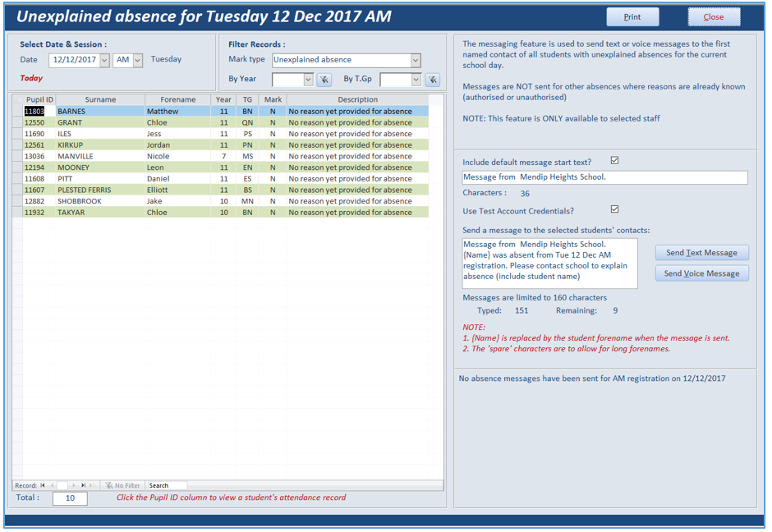This screenshot has width=772, height=532.
Task: Click the Forename column header
Action: pyautogui.click(x=177, y=99)
